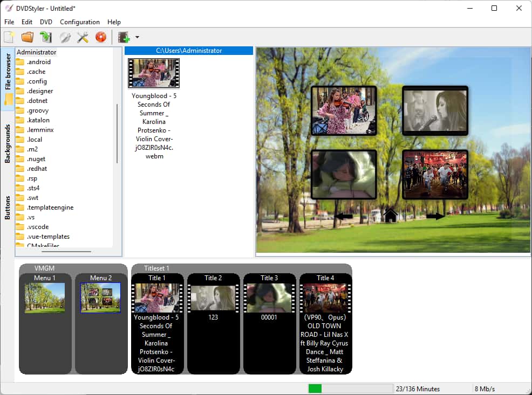Click the 23/136 Minutes status text
The height and width of the screenshot is (395, 532).
coord(418,389)
